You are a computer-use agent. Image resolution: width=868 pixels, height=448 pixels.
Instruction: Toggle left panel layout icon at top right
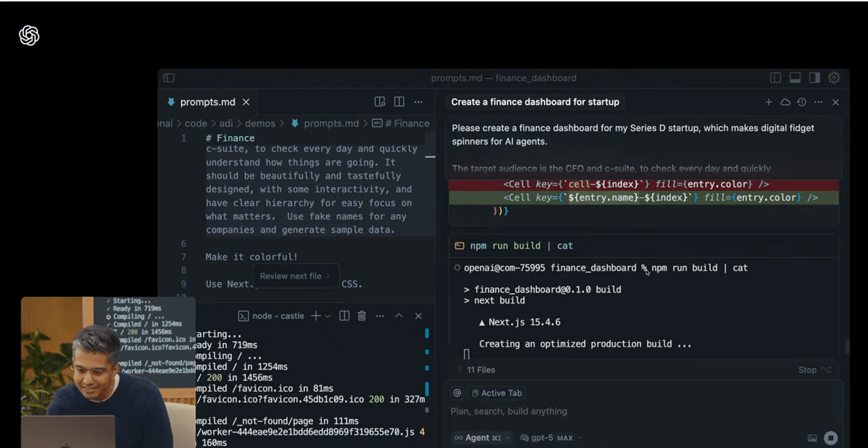tap(775, 78)
